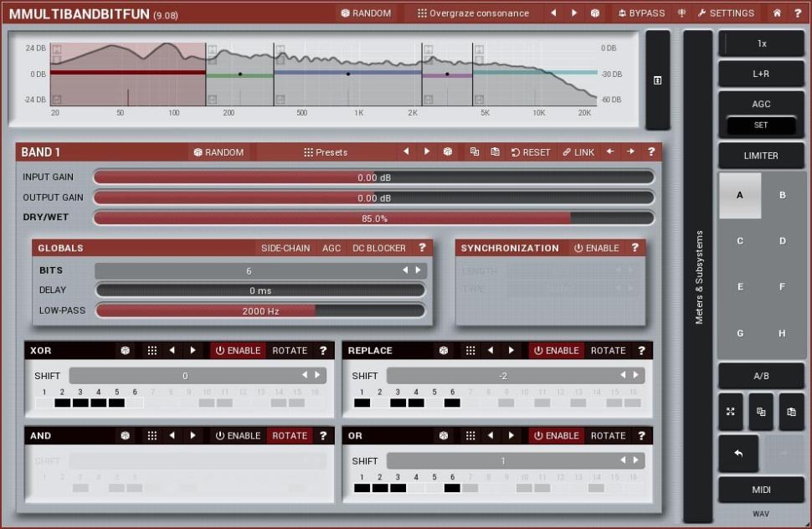Click the LIMITER button
This screenshot has width=812, height=529.
[760, 156]
